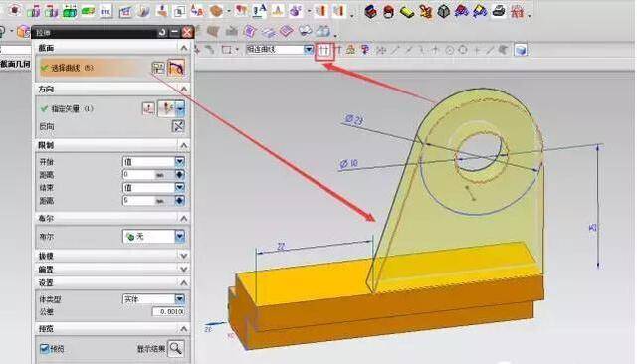The image size is (637, 364).
Task: Click the printer icon in the top-right toolbar
Action: (499, 11)
